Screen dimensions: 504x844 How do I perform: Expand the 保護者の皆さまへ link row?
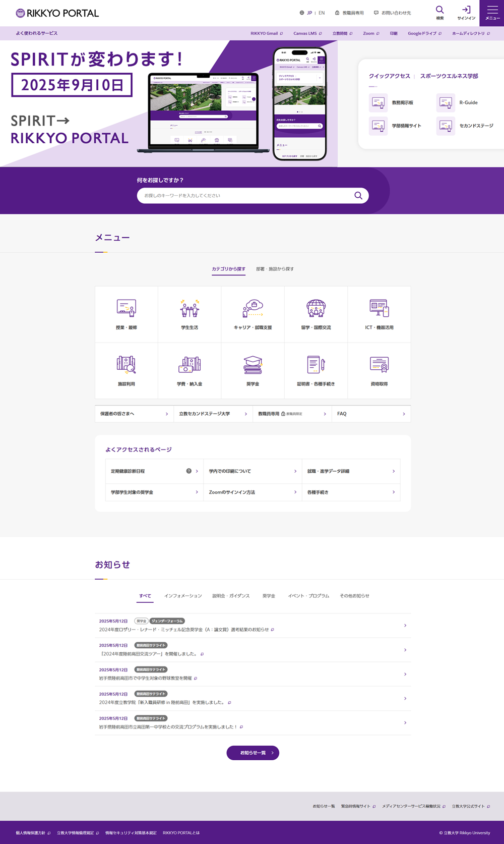pos(134,414)
